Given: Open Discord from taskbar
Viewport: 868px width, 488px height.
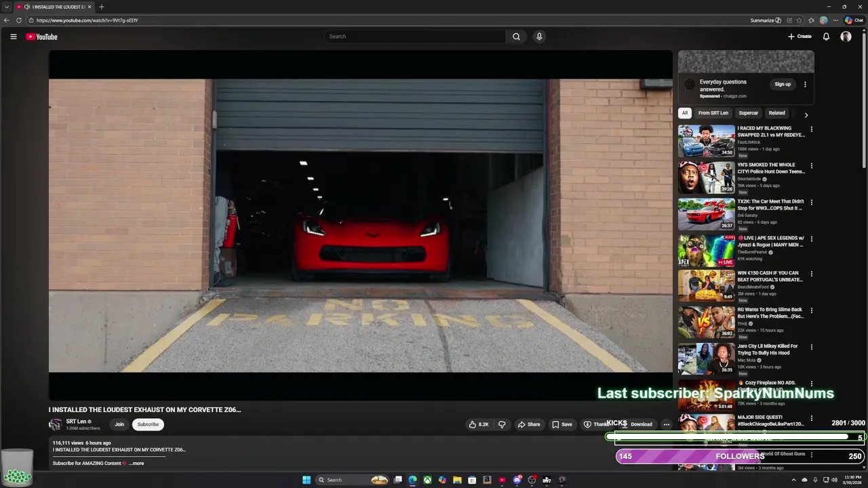Looking at the screenshot, I should coord(517,480).
